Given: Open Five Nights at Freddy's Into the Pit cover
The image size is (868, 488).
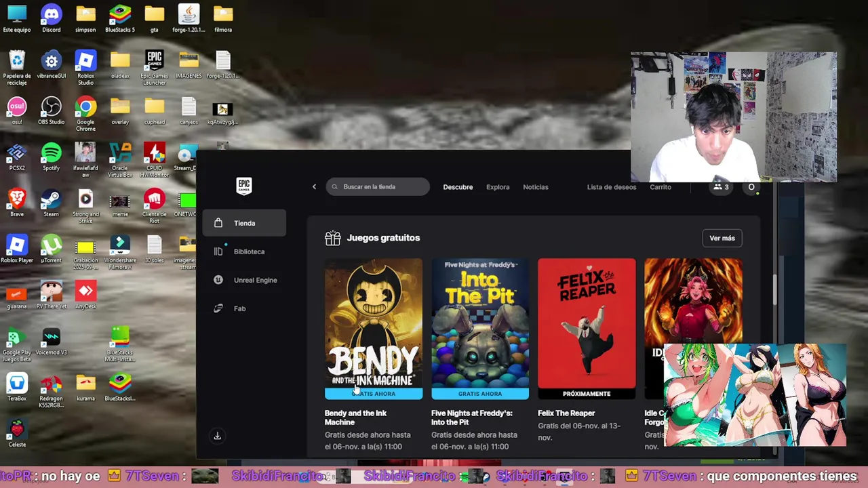Looking at the screenshot, I should (480, 329).
